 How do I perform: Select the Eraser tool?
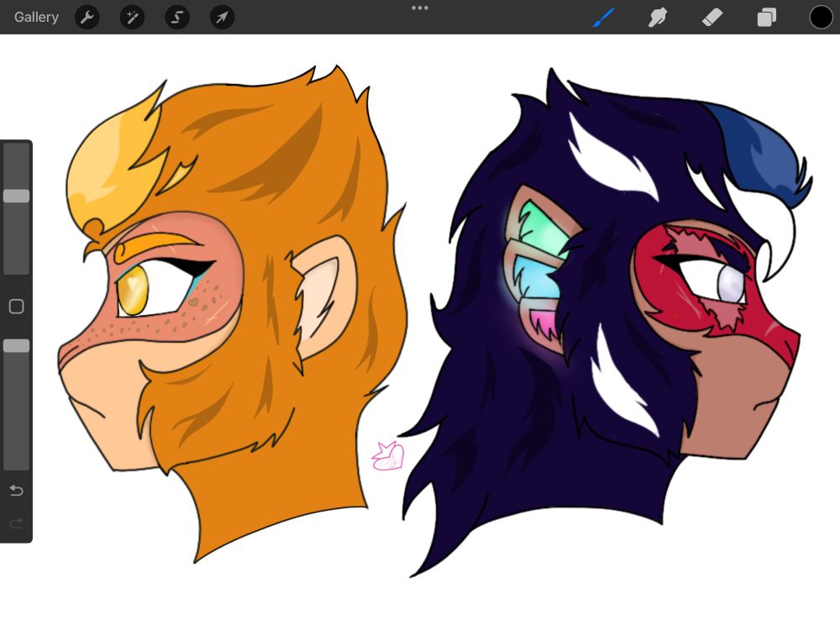tap(712, 17)
